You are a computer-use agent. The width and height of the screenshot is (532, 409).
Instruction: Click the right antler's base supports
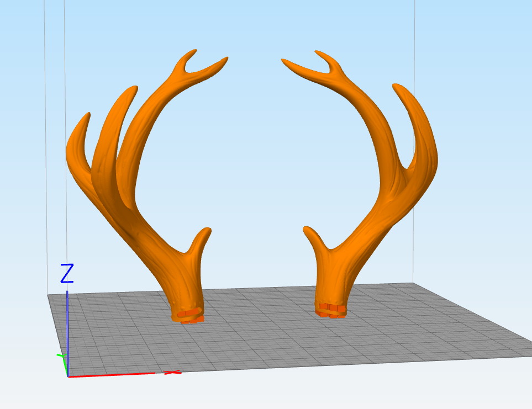coord(331,311)
